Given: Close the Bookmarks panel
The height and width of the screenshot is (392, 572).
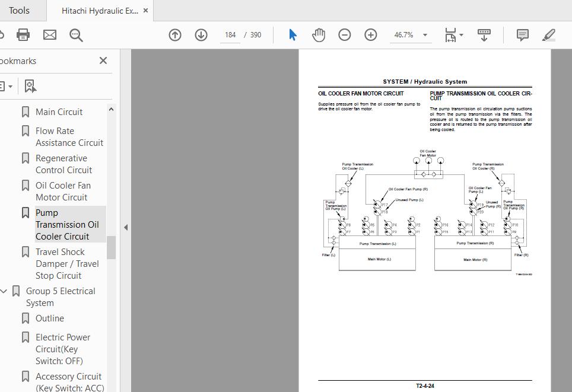Looking at the screenshot, I should tap(103, 60).
